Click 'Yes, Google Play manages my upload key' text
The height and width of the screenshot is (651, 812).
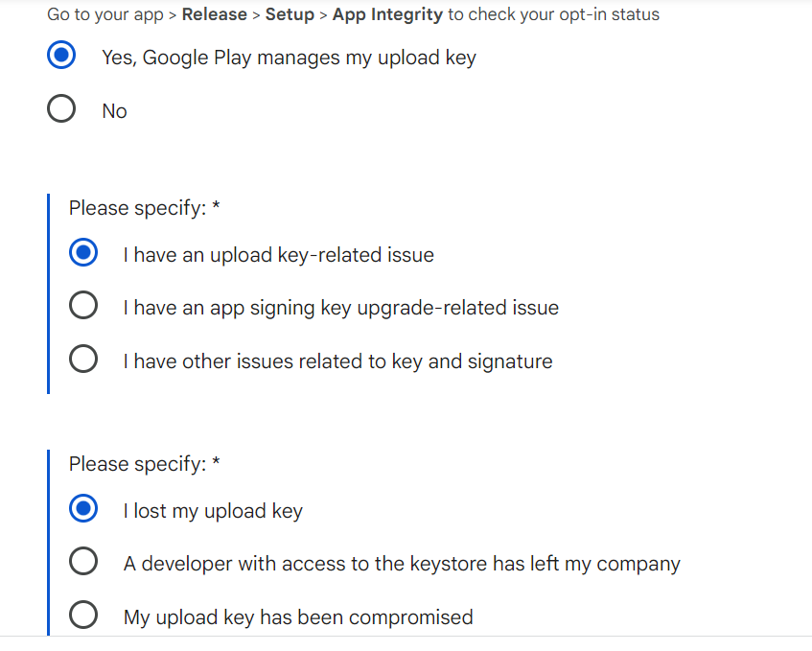coord(289,58)
